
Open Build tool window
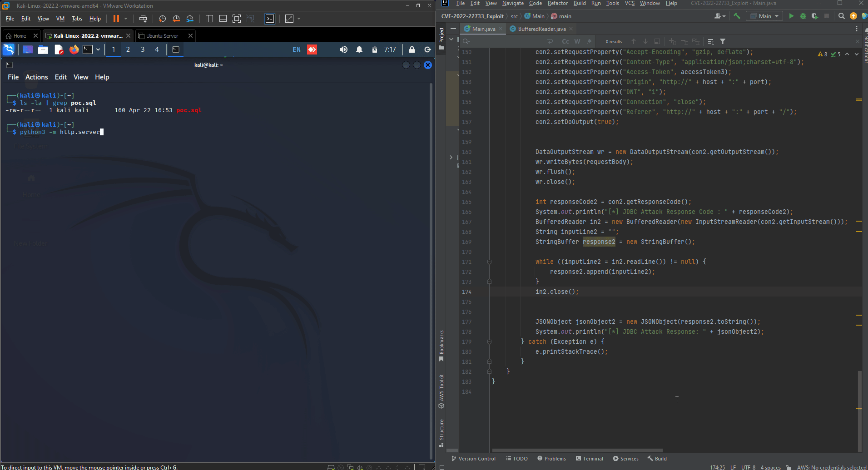coord(657,459)
